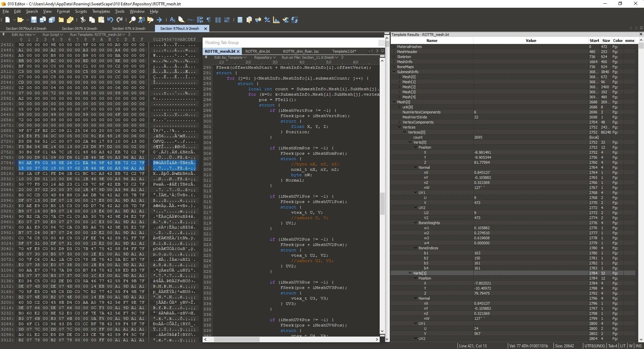The height and width of the screenshot is (349, 644).
Task: Save the current file with the floppy icon
Action: tap(34, 20)
